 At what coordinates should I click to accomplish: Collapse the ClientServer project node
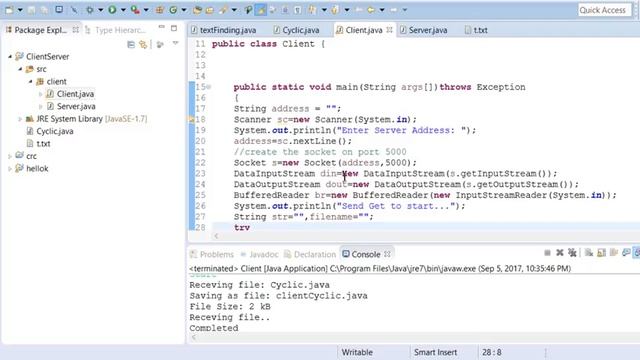coord(10,57)
